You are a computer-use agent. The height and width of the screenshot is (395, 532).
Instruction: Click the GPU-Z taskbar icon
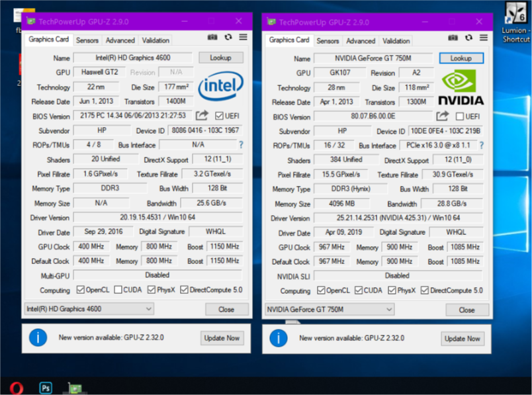pos(75,388)
